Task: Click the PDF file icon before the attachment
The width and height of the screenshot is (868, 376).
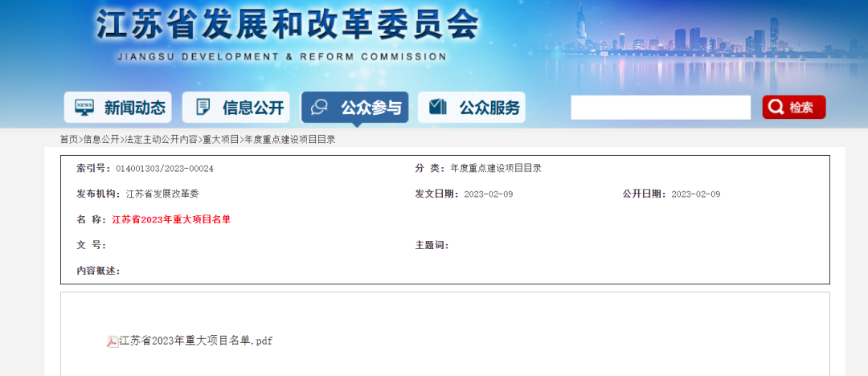Action: pos(113,341)
